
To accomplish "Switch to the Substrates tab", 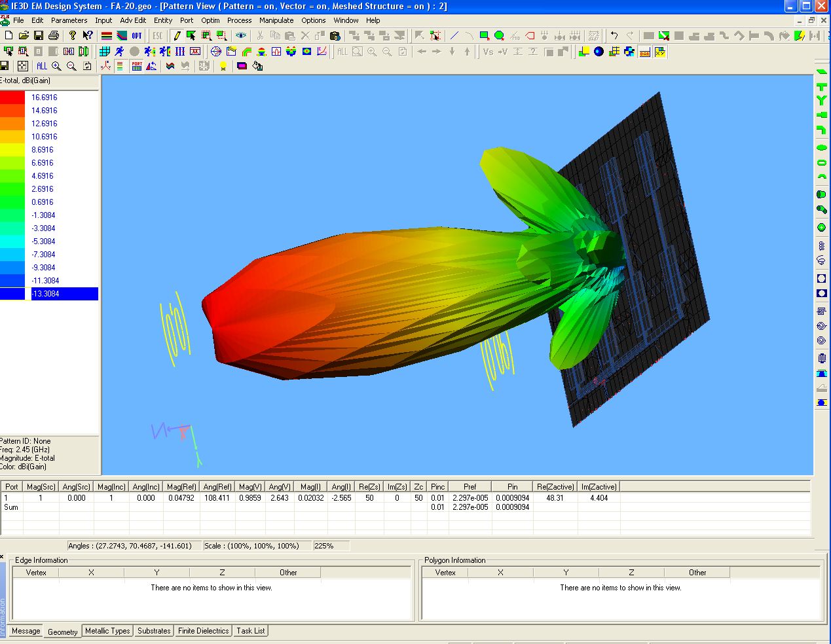I will 154,631.
